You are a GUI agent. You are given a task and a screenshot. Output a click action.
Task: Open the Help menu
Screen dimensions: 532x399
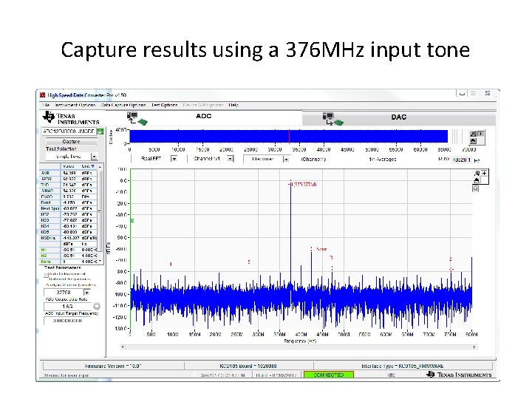click(x=233, y=105)
